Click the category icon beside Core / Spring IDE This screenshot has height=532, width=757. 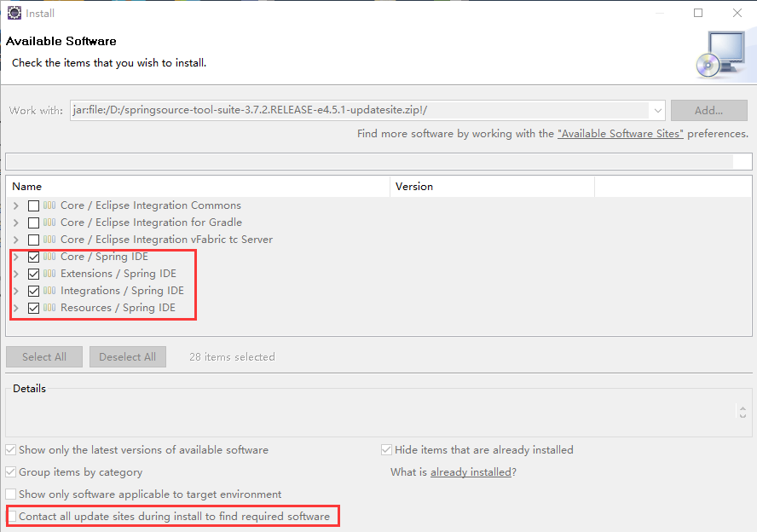click(49, 257)
